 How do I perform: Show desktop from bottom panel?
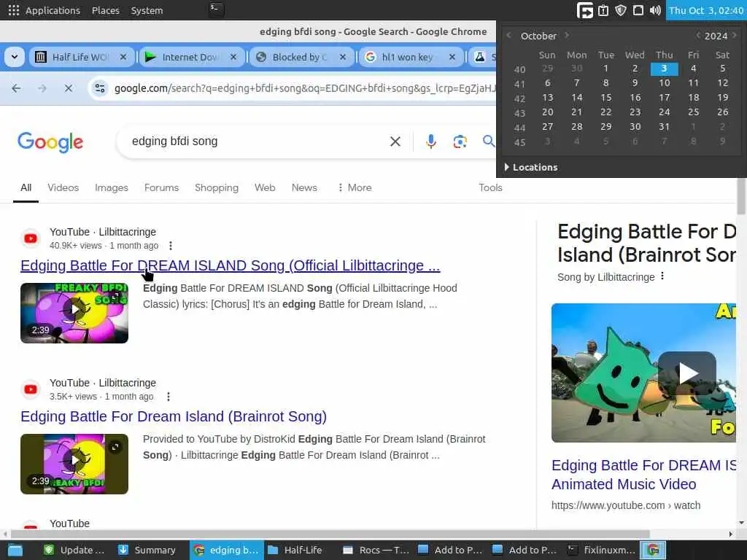tap(15, 550)
